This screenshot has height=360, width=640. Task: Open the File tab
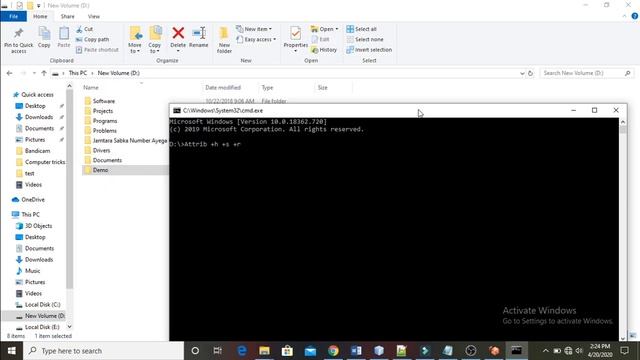click(13, 16)
